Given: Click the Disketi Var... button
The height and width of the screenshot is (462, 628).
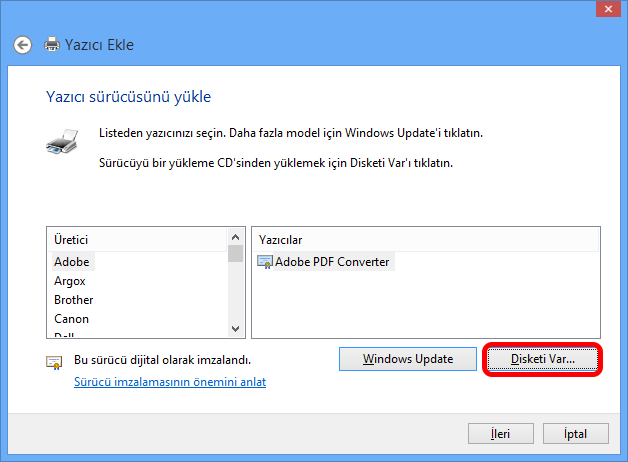Looking at the screenshot, I should (543, 359).
